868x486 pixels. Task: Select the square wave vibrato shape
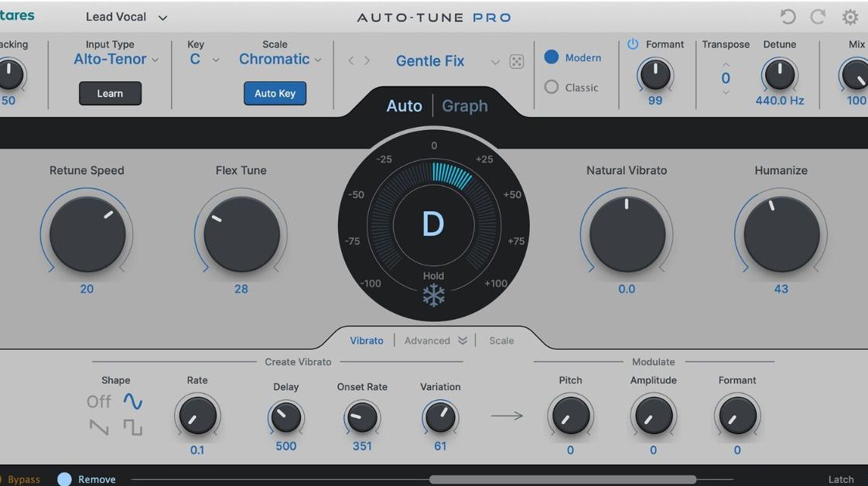tap(133, 427)
